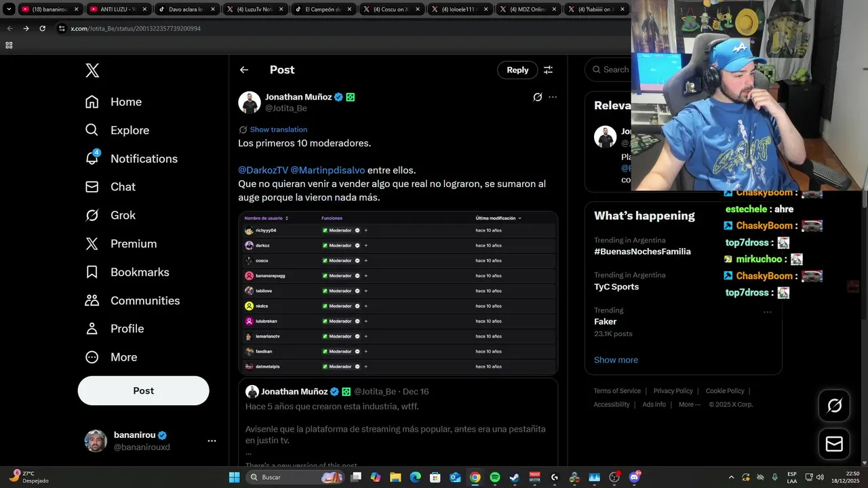868x488 pixels.
Task: Open Steam from the taskbar
Action: pyautogui.click(x=515, y=477)
